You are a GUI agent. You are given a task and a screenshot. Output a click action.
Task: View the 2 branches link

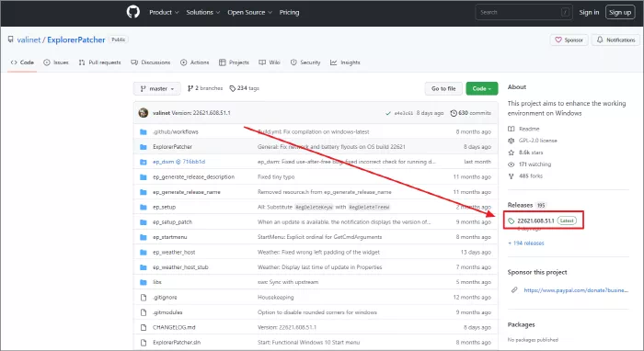click(x=205, y=88)
